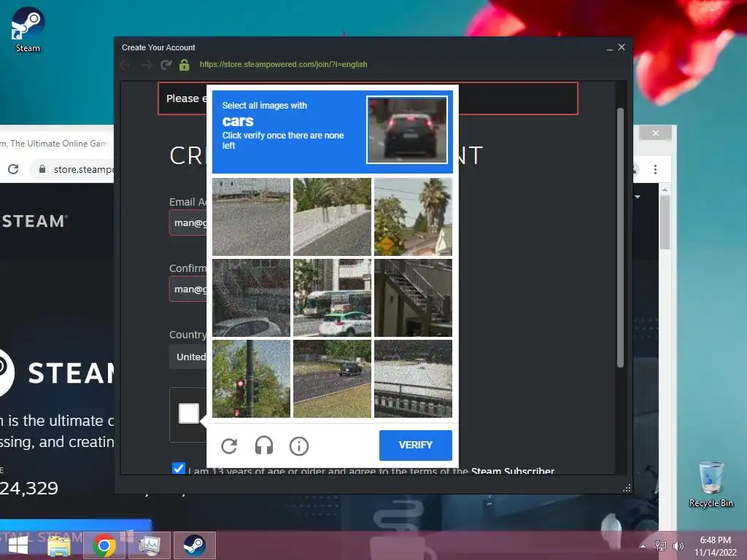Viewport: 747px width, 560px height.
Task: Click the forward arrow in the Create Your Account window
Action: coord(146,65)
